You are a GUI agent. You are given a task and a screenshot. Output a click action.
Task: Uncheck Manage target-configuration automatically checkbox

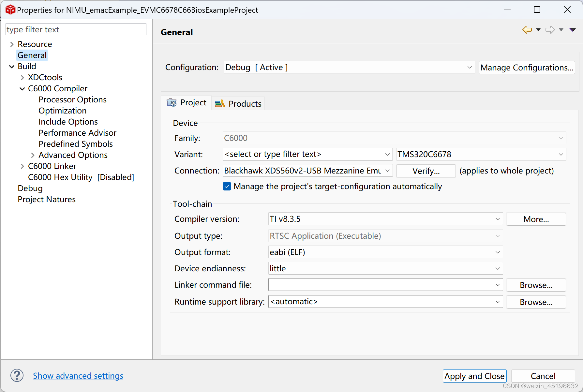coord(227,186)
